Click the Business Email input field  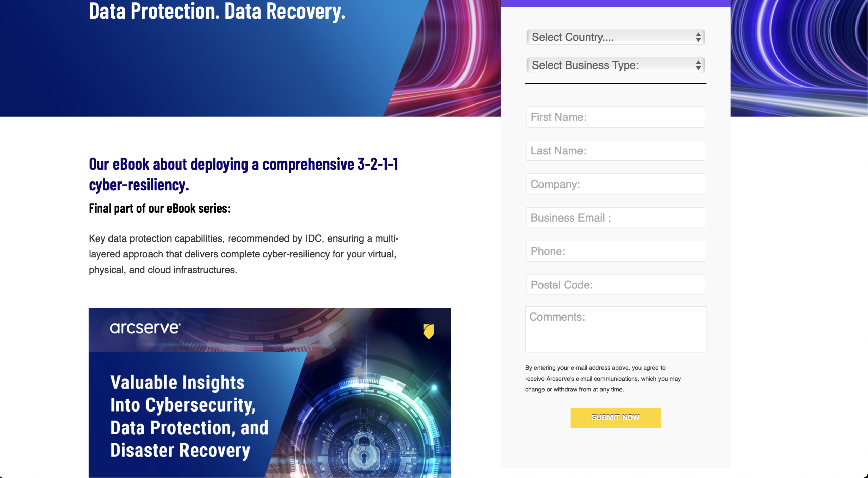click(x=615, y=217)
